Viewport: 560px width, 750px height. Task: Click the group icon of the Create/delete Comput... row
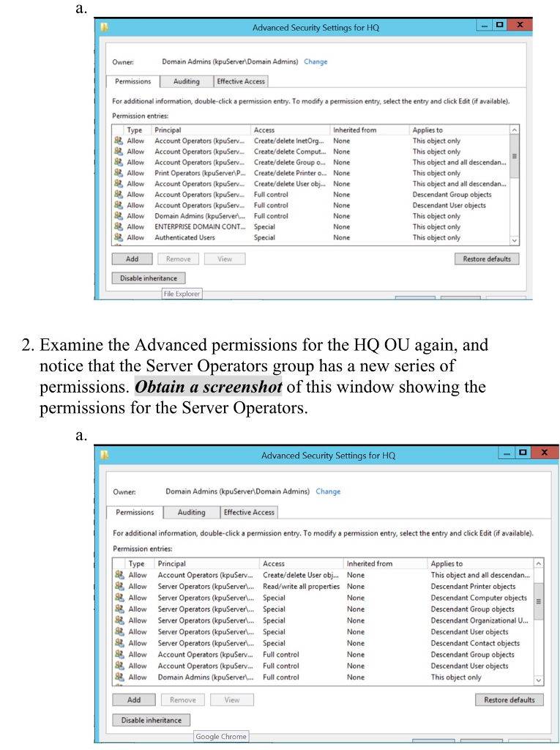point(118,151)
